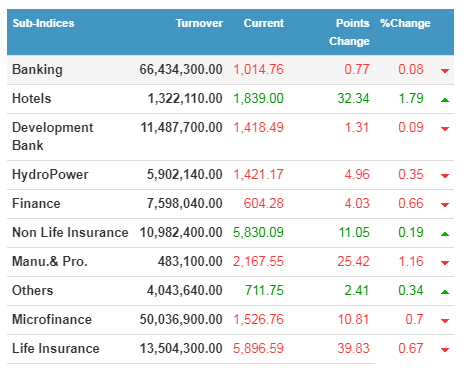
Task: Click Finance current value 604.28
Action: pyautogui.click(x=264, y=203)
